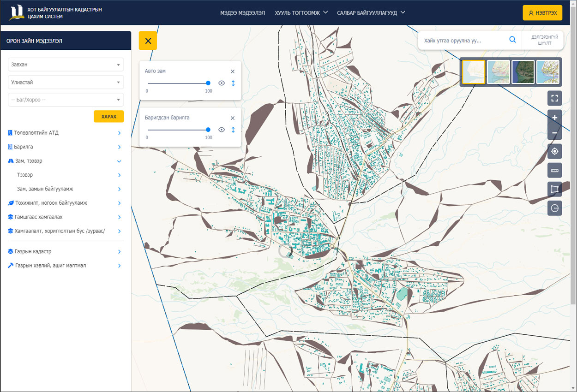Open the Завхан province dropdown
The image size is (577, 392).
click(x=66, y=65)
